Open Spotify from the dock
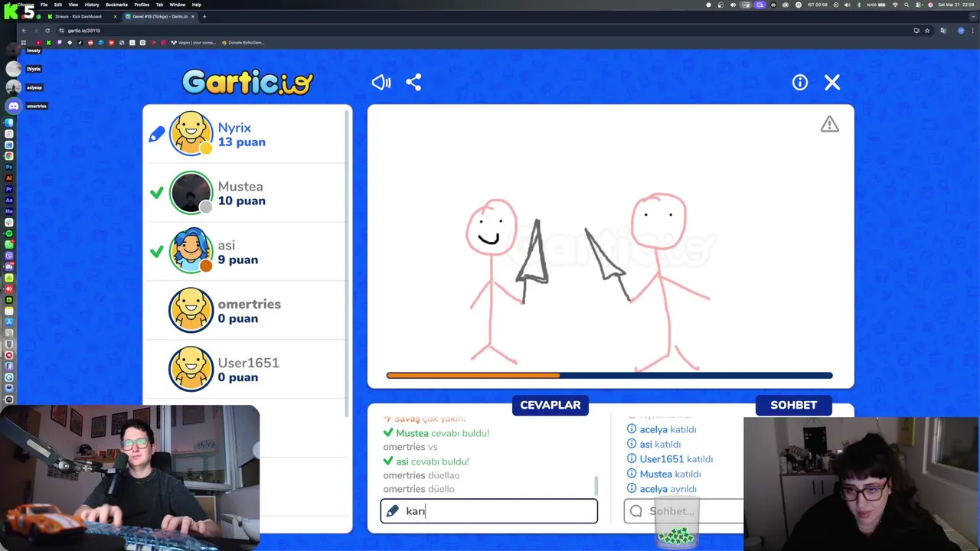980x551 pixels. pyautogui.click(x=9, y=233)
